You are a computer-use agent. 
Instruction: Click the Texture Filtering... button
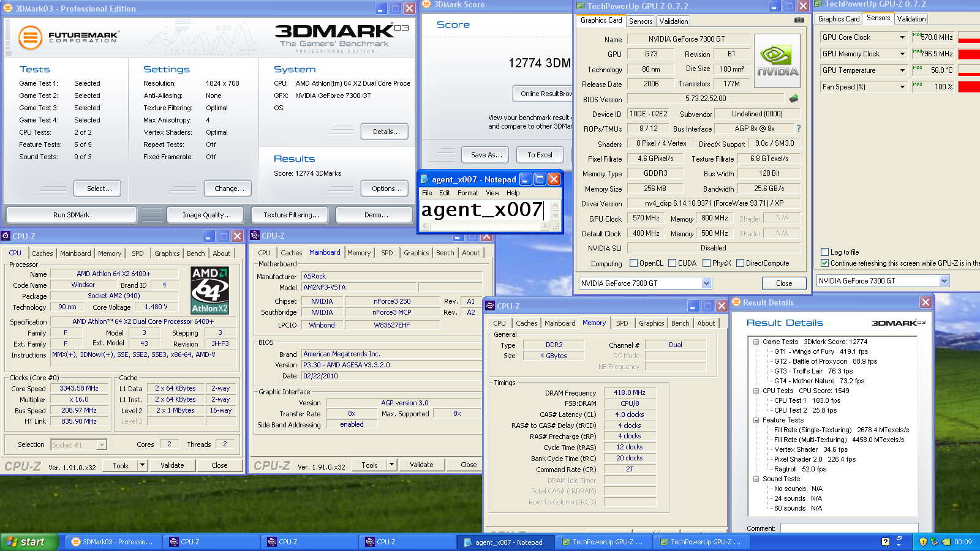[x=291, y=215]
